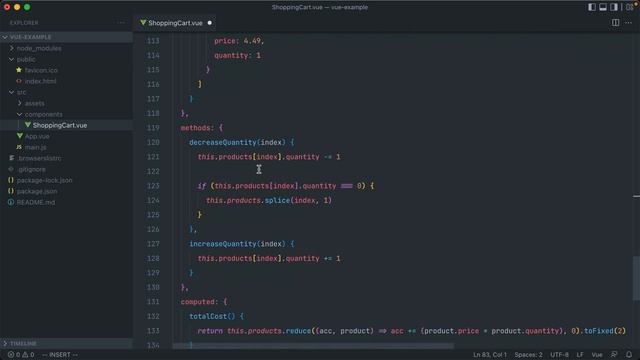The image size is (640, 360).
Task: Click the App.vue Vue file icon
Action: (20, 136)
